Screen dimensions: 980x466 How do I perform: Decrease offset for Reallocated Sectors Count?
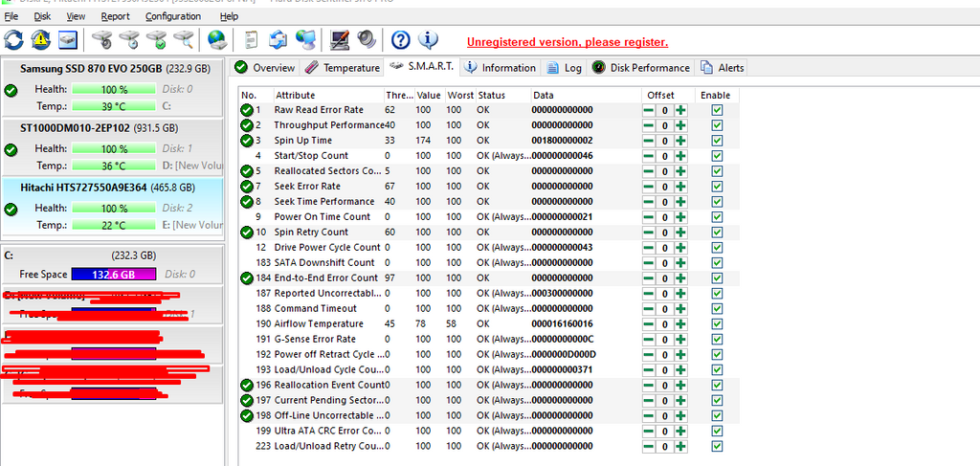click(x=650, y=171)
